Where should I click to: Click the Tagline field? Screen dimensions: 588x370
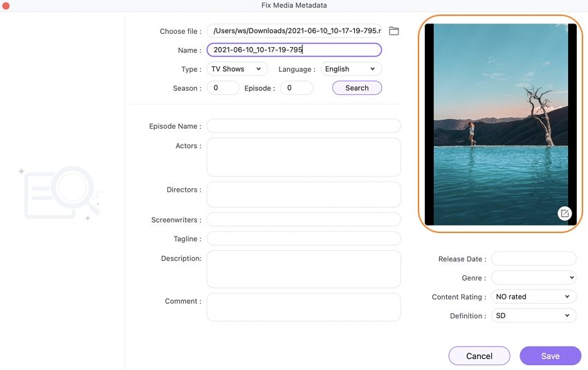tap(304, 239)
